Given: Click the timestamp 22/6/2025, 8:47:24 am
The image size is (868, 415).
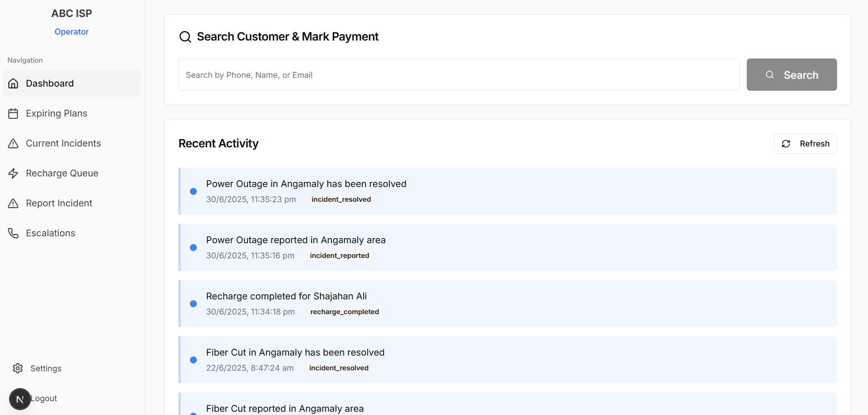Looking at the screenshot, I should [250, 368].
